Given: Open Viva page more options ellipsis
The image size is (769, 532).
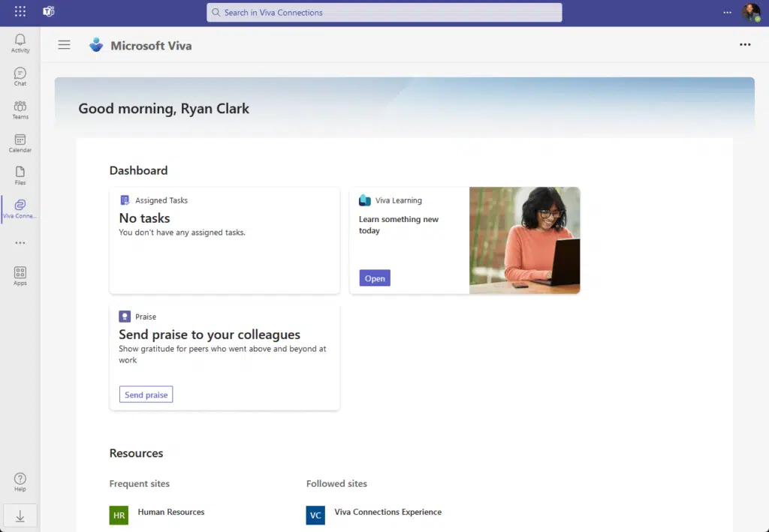Looking at the screenshot, I should click(x=745, y=44).
